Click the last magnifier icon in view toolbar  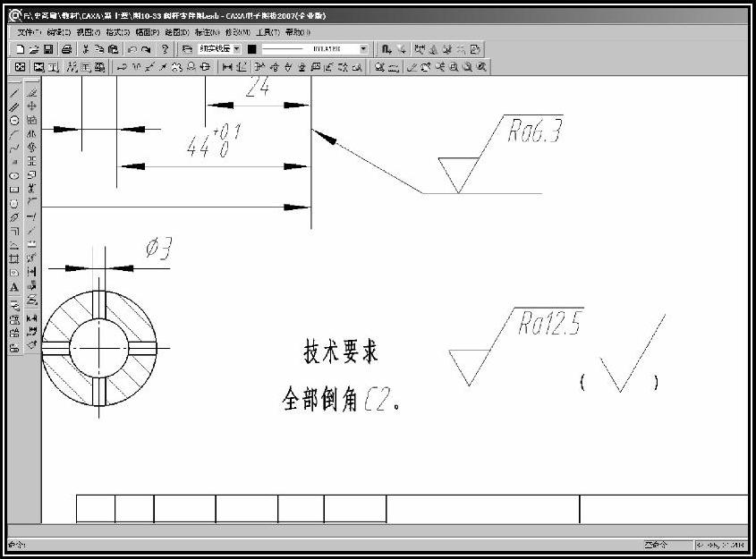(481, 67)
